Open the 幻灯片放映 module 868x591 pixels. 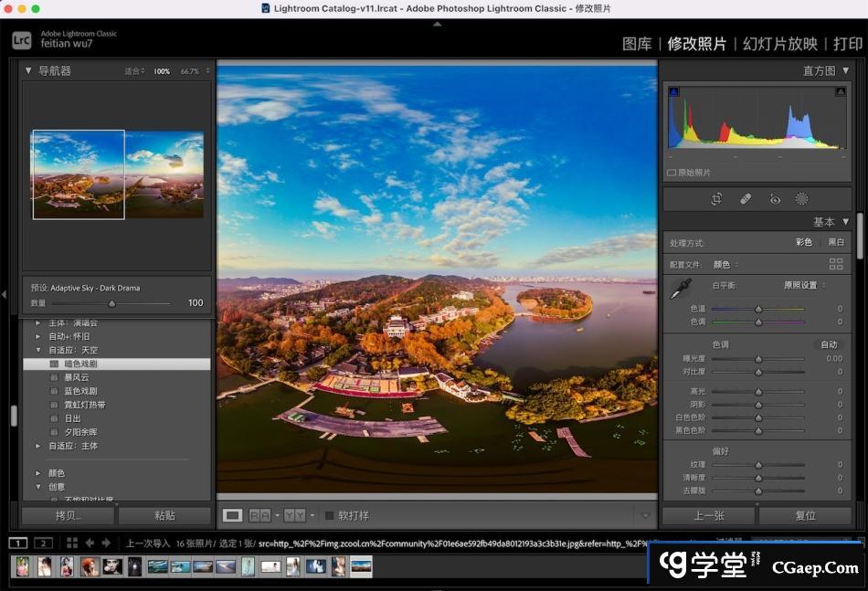[779, 44]
